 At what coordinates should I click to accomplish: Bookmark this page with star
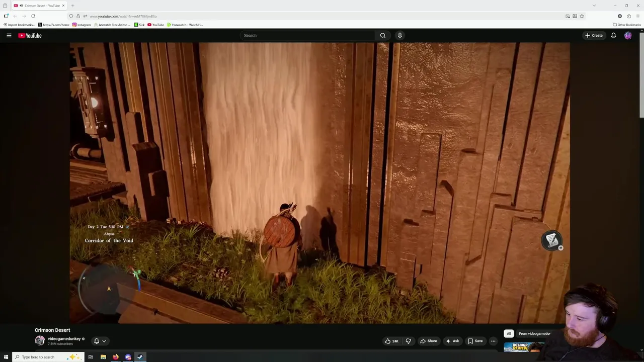[582, 16]
